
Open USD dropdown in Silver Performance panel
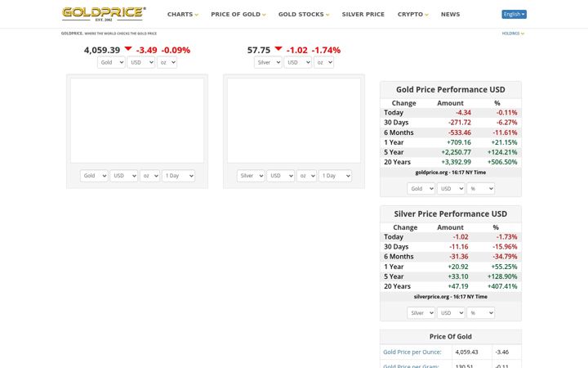coord(451,312)
